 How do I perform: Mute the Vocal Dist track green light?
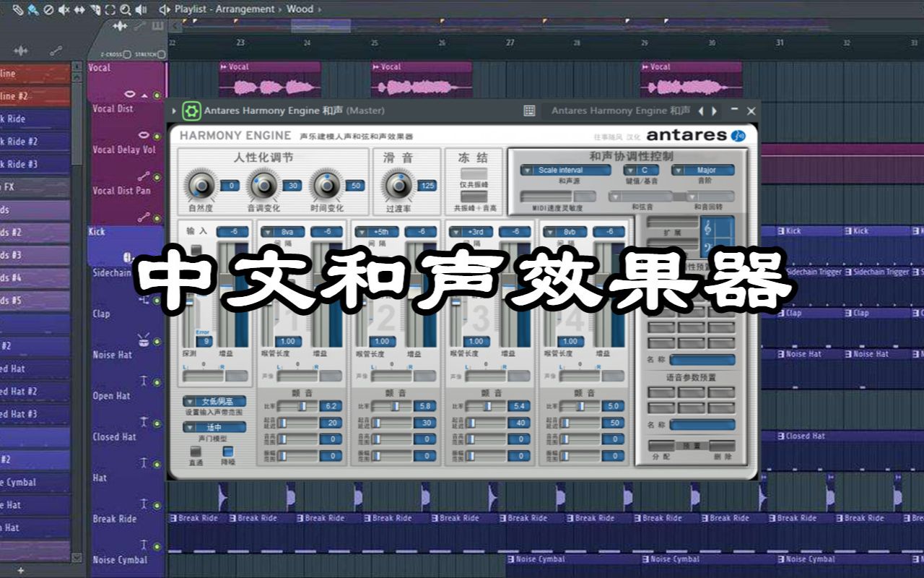point(157,135)
